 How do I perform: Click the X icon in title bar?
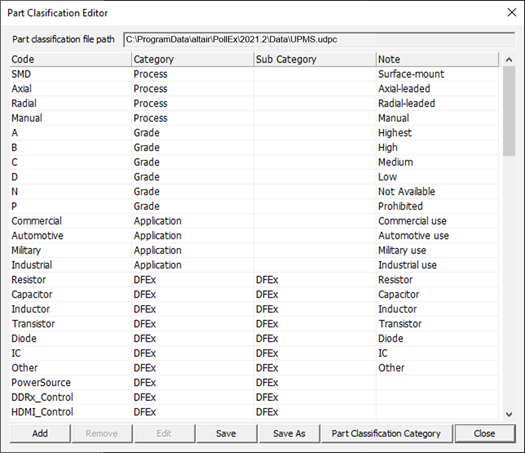click(511, 12)
